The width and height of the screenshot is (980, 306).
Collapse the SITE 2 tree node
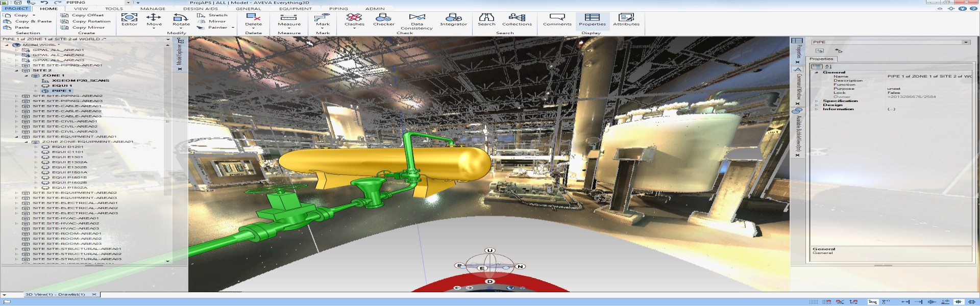[16, 70]
